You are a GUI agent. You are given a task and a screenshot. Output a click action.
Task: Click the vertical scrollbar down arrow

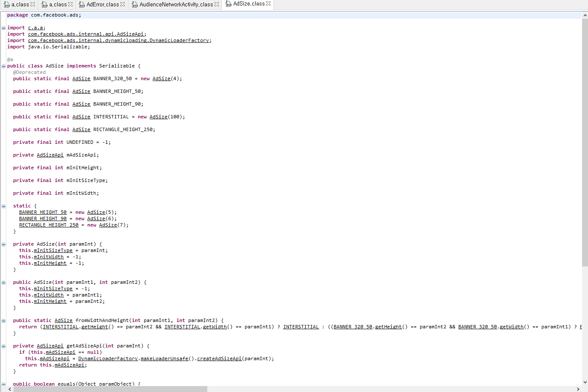585,382
